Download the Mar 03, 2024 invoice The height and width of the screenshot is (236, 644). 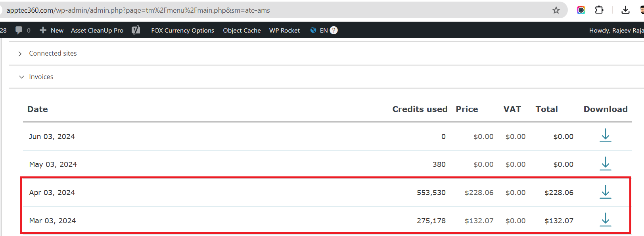point(605,220)
